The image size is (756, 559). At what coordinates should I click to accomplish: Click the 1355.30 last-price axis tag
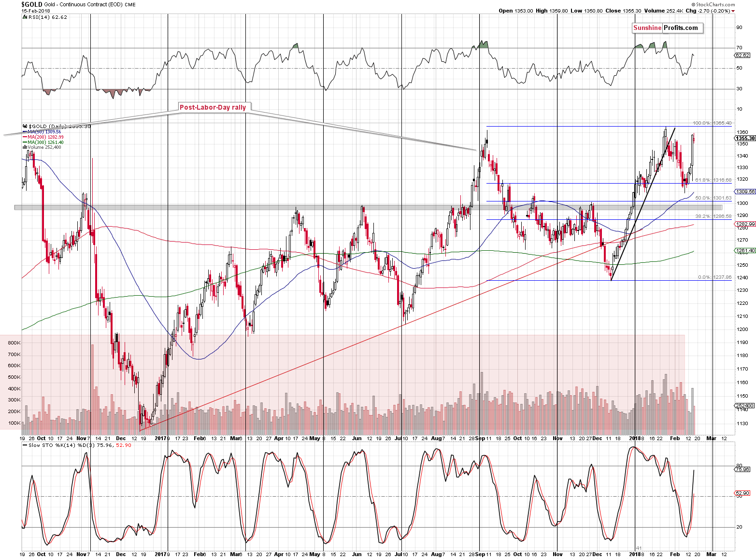(745, 138)
